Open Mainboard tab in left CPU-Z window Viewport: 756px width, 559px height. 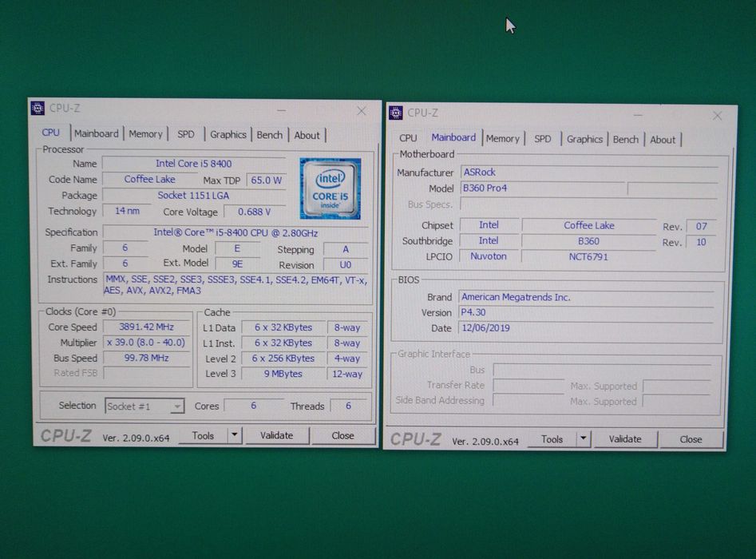(x=97, y=133)
